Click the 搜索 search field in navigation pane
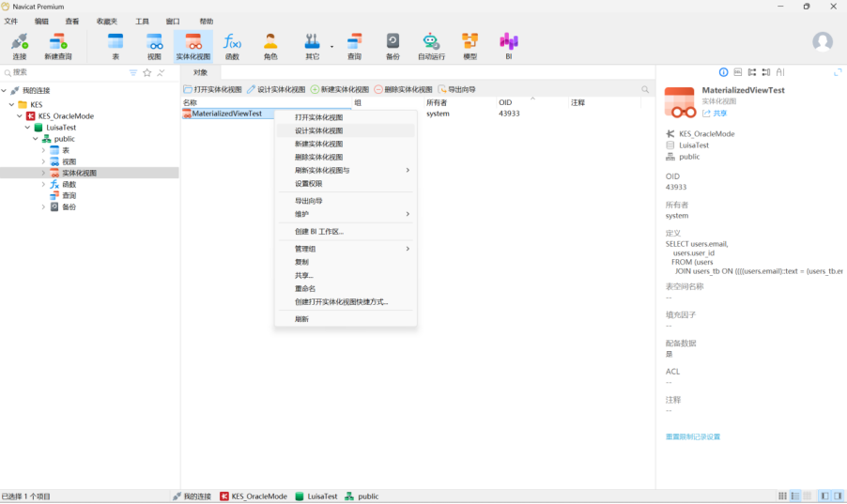The height and width of the screenshot is (504, 847). coord(66,72)
